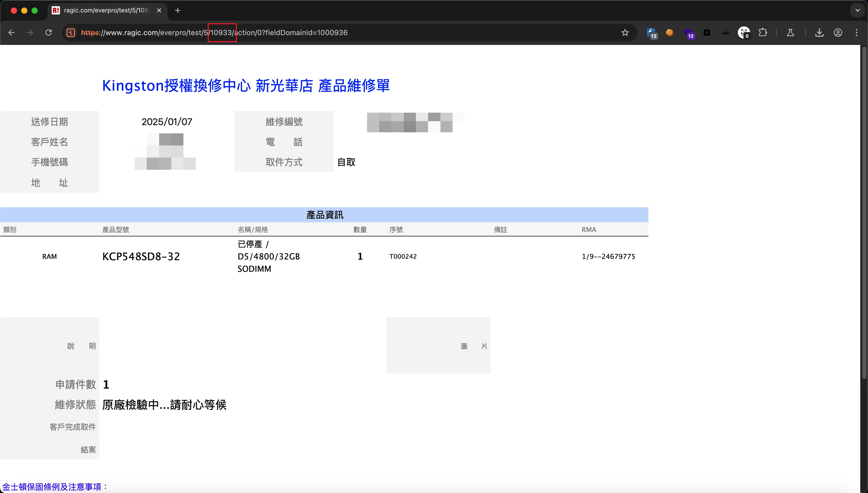
Task: Open the purple extension with badge 12
Action: click(x=689, y=33)
